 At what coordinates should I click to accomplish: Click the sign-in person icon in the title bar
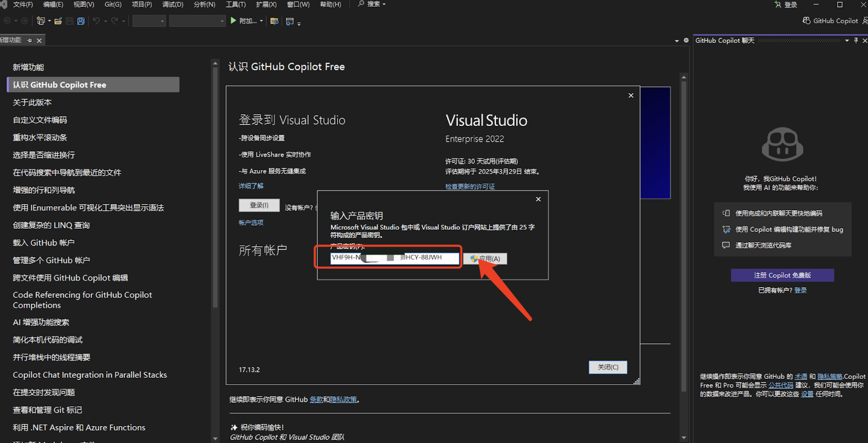[778, 4]
